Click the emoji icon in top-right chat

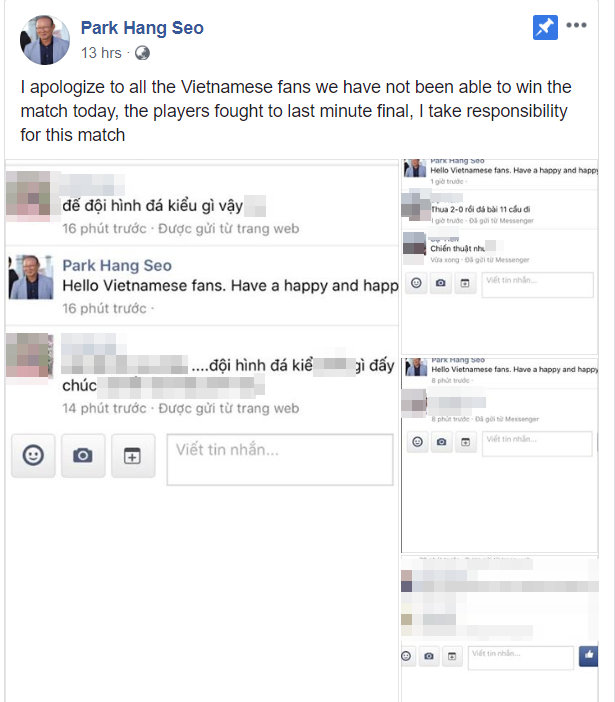tap(416, 283)
